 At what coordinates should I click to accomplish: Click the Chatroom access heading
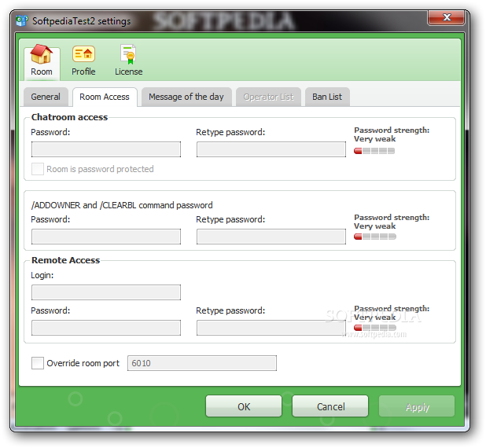(69, 117)
